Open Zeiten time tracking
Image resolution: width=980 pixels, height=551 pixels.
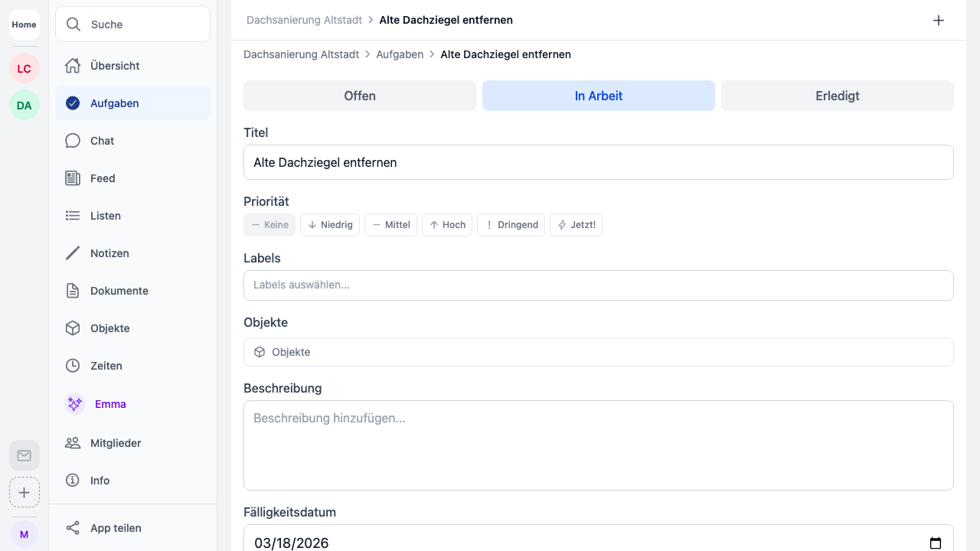(x=106, y=366)
